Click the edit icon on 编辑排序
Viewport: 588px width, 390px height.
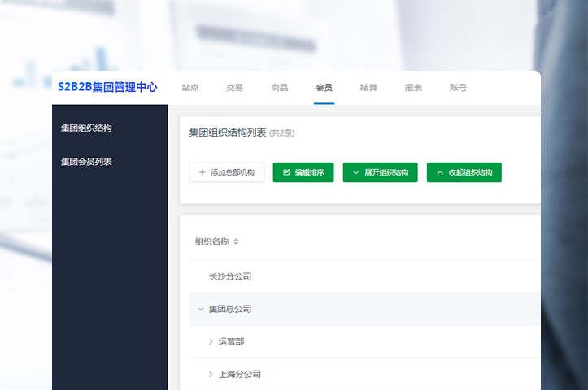tap(286, 172)
